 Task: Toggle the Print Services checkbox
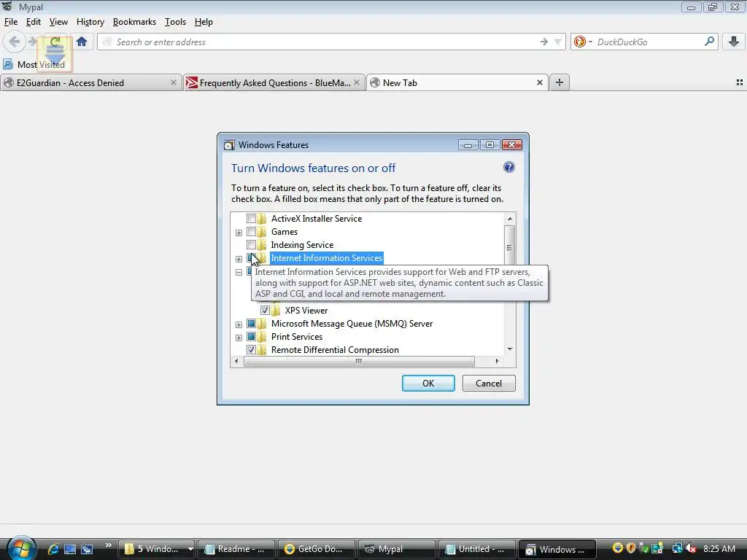(x=251, y=337)
